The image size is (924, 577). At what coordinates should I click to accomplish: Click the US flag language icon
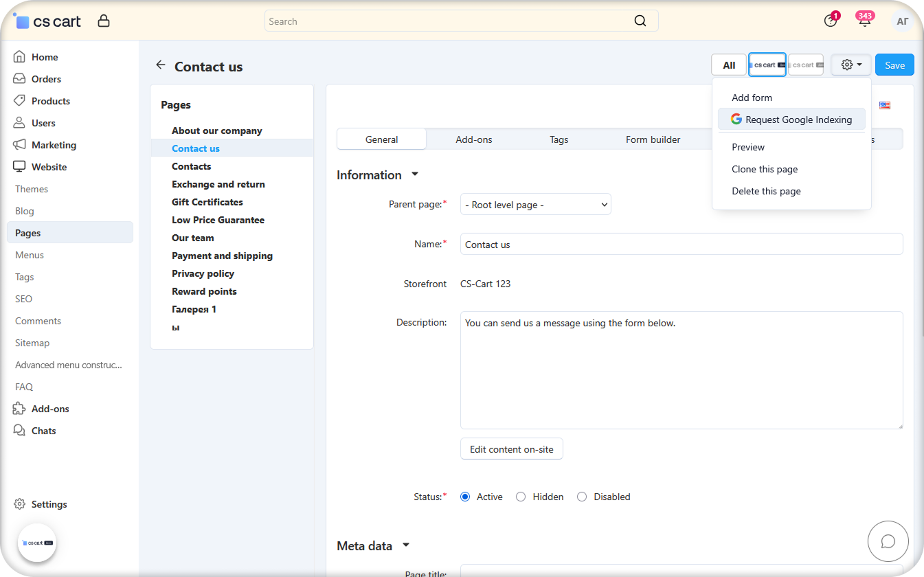click(x=885, y=106)
